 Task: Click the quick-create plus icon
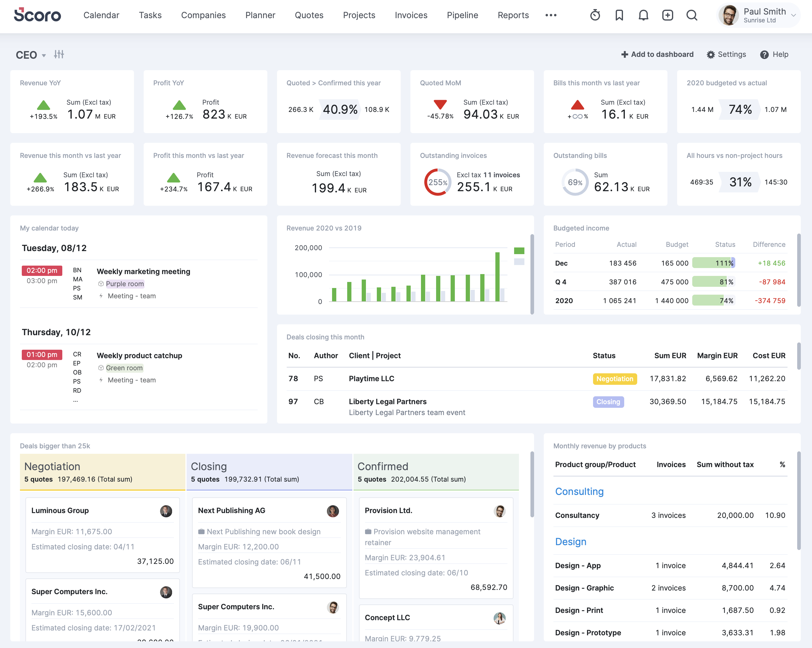point(667,15)
